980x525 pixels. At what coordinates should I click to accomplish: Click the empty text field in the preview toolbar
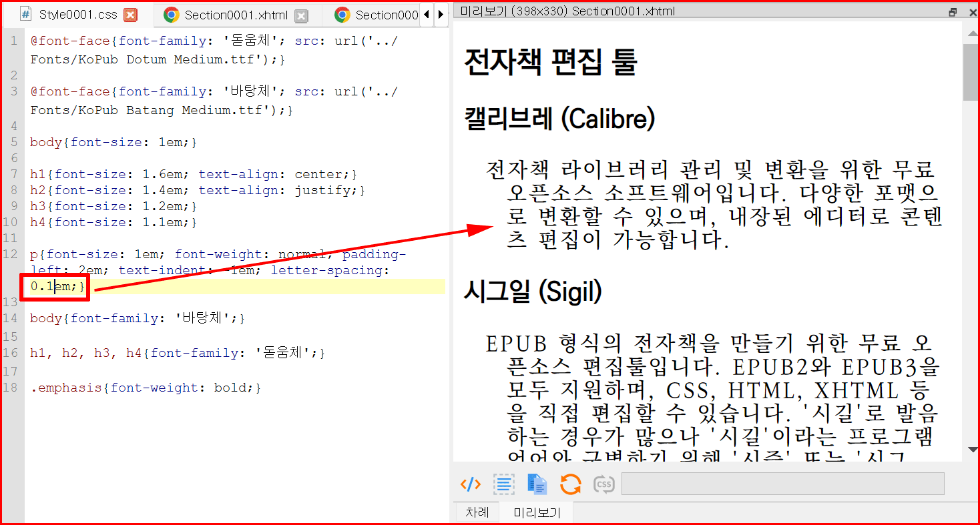click(782, 484)
